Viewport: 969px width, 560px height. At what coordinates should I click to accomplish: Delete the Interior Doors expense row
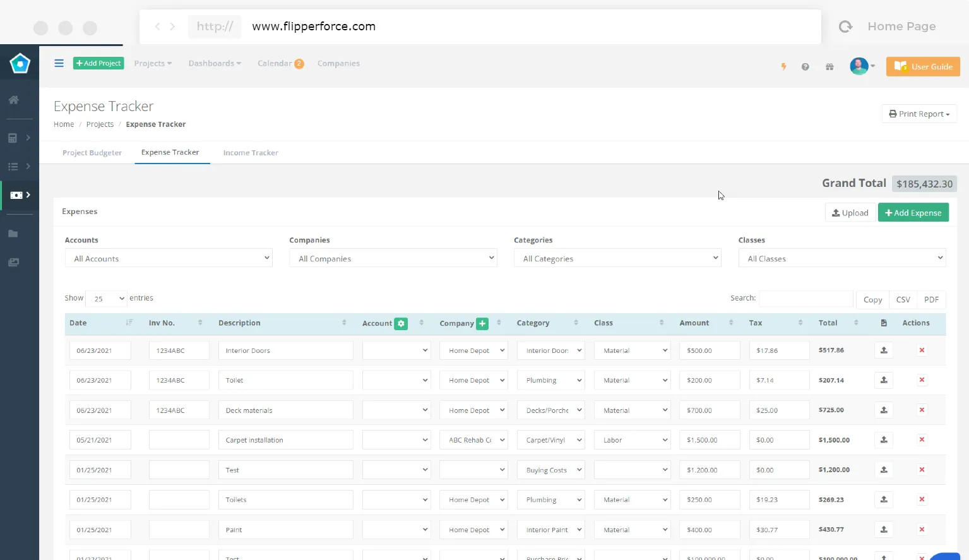(x=922, y=350)
